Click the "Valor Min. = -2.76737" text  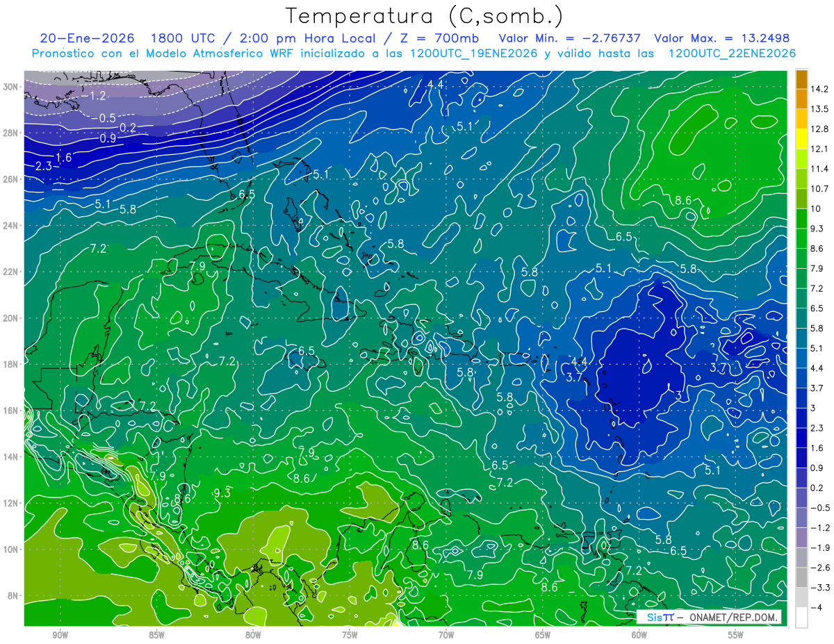pyautogui.click(x=570, y=38)
